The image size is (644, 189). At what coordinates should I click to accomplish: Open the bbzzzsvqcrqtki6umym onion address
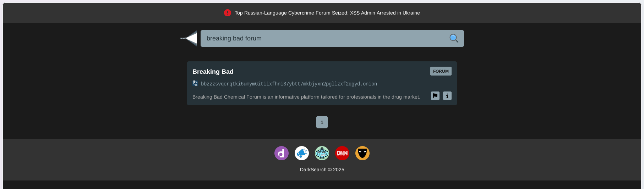point(289,84)
